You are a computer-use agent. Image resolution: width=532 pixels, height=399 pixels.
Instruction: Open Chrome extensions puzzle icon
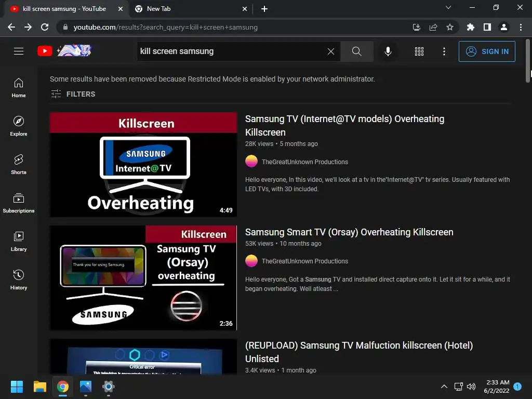(470, 27)
